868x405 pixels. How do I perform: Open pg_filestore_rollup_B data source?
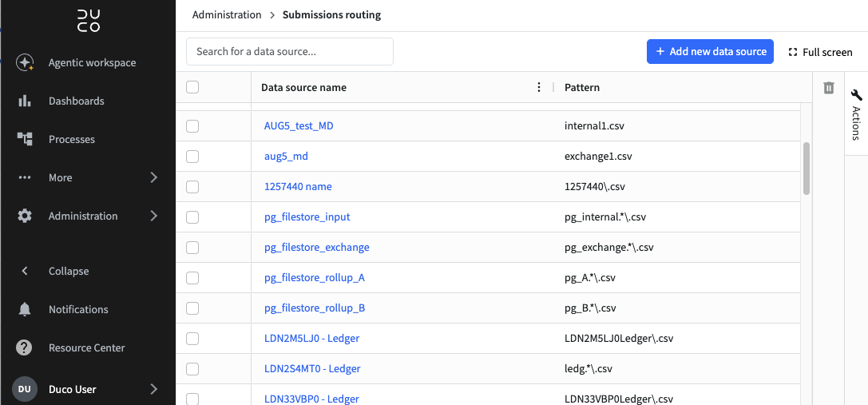point(315,308)
